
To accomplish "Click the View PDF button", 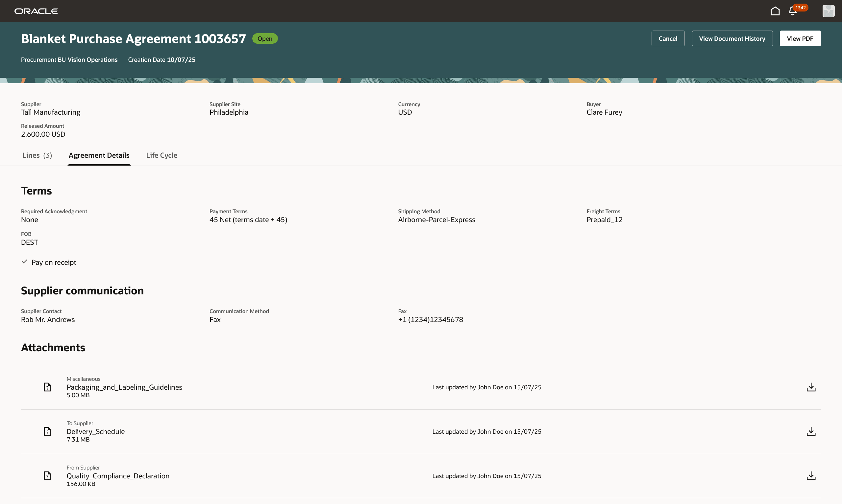I will pyautogui.click(x=800, y=38).
